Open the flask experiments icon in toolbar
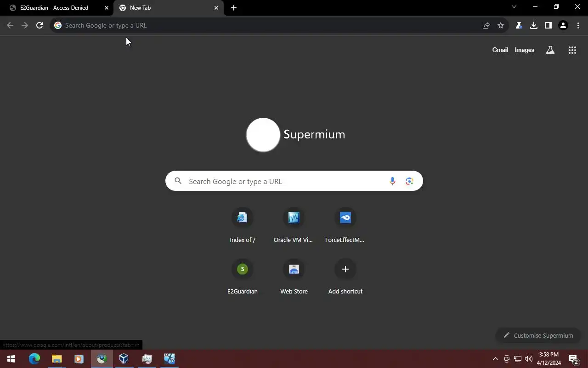Screen dimensions: 588x368 click(519, 25)
